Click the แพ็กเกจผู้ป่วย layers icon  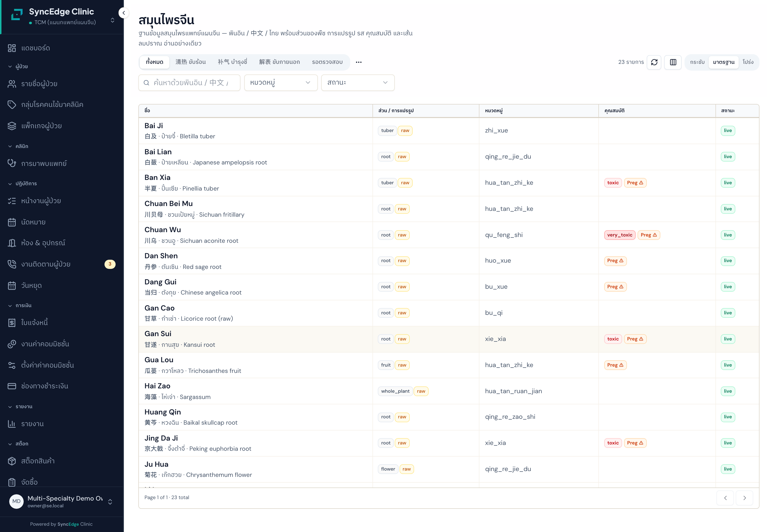(x=12, y=126)
